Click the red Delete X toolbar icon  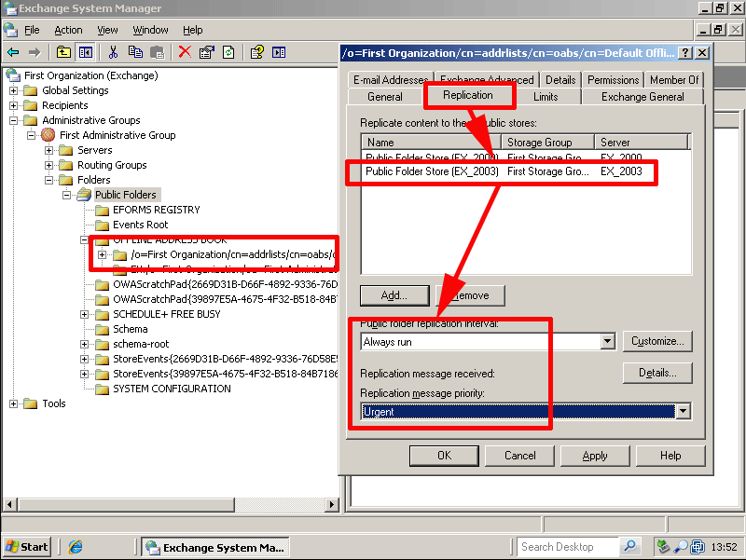(185, 52)
